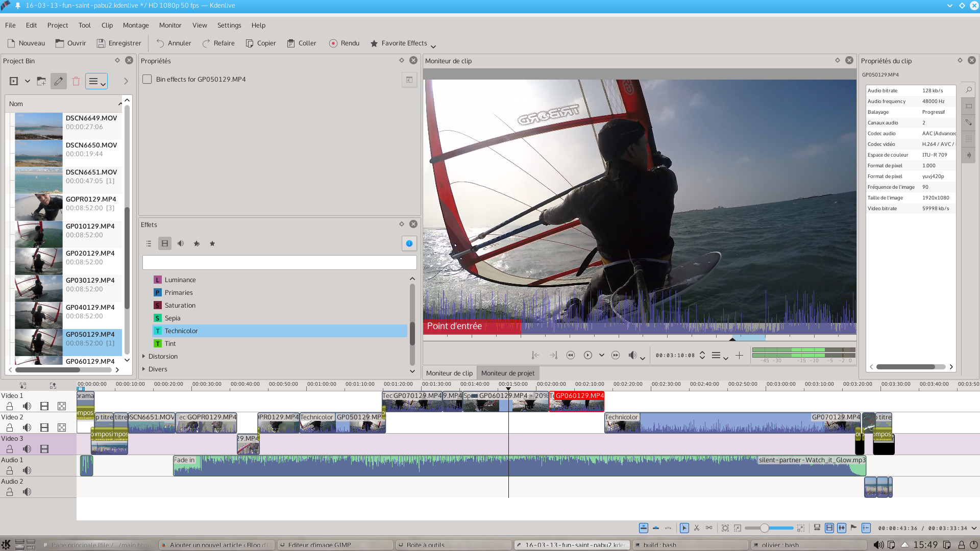Mute the Video 2 track audio
Viewport: 980px width, 551px height.
(27, 428)
